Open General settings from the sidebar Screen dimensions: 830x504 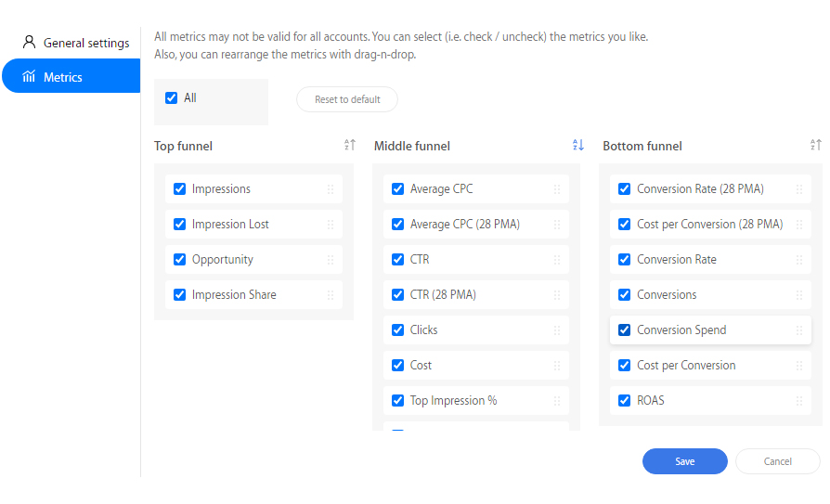(x=76, y=43)
